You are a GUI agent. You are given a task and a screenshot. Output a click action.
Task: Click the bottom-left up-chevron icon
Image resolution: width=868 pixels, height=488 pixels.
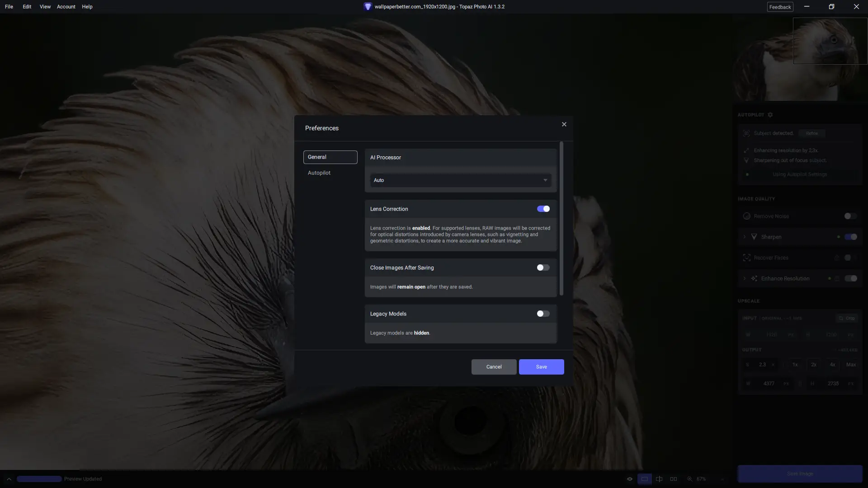[9, 479]
